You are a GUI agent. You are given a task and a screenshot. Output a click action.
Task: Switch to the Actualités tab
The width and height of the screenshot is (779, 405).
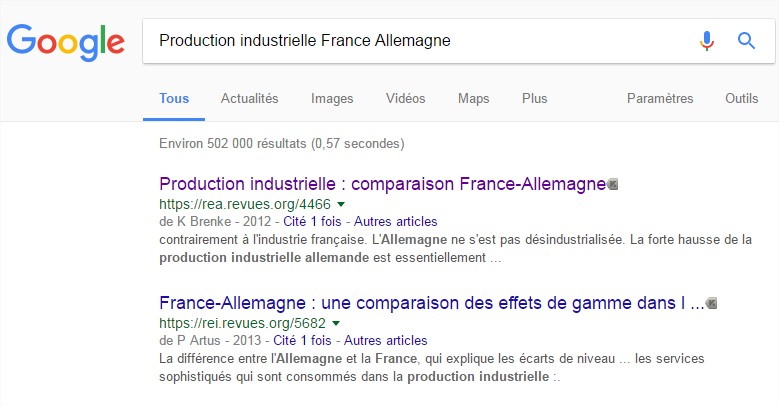click(x=249, y=98)
